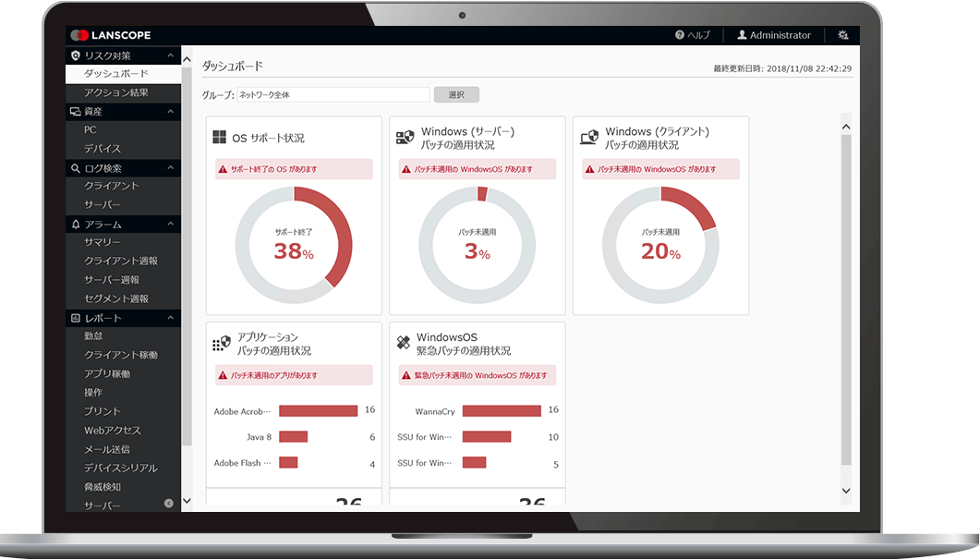Click the dashboard scroll up arrow
Viewport: 980px width, 560px height.
tap(846, 127)
